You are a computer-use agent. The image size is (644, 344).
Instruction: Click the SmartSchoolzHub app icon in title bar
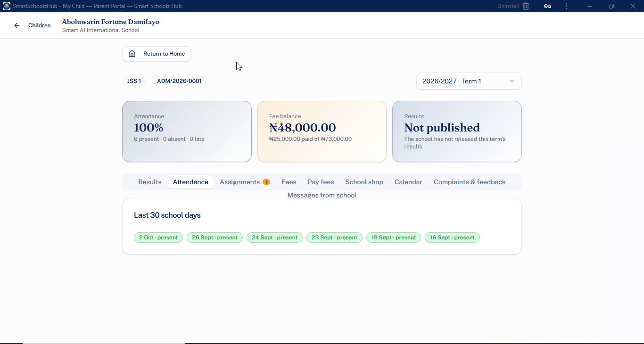pyautogui.click(x=7, y=6)
